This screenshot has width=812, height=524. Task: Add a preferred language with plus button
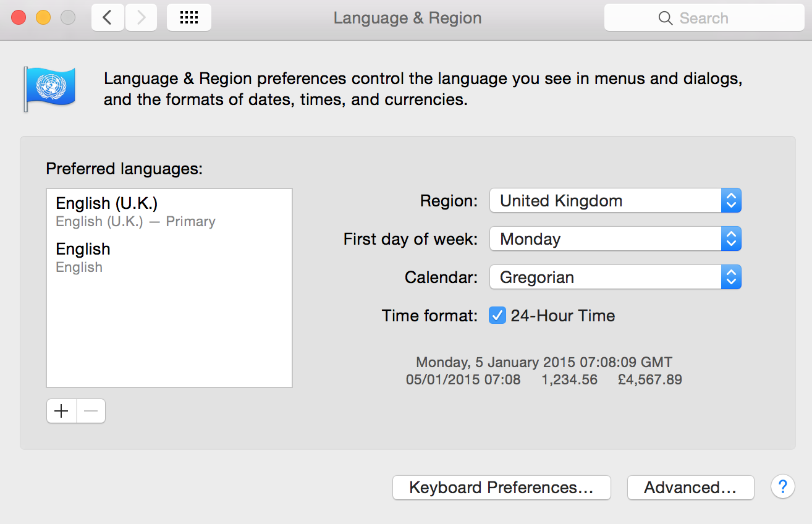62,412
